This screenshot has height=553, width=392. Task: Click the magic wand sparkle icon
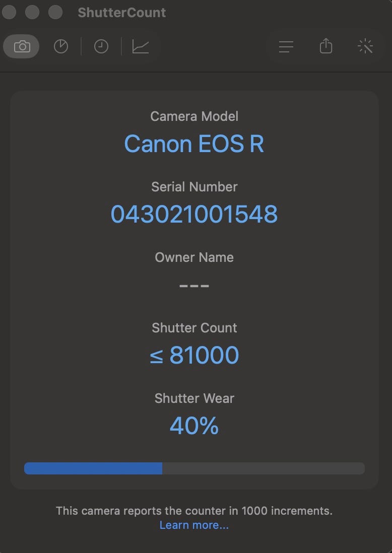click(x=365, y=47)
